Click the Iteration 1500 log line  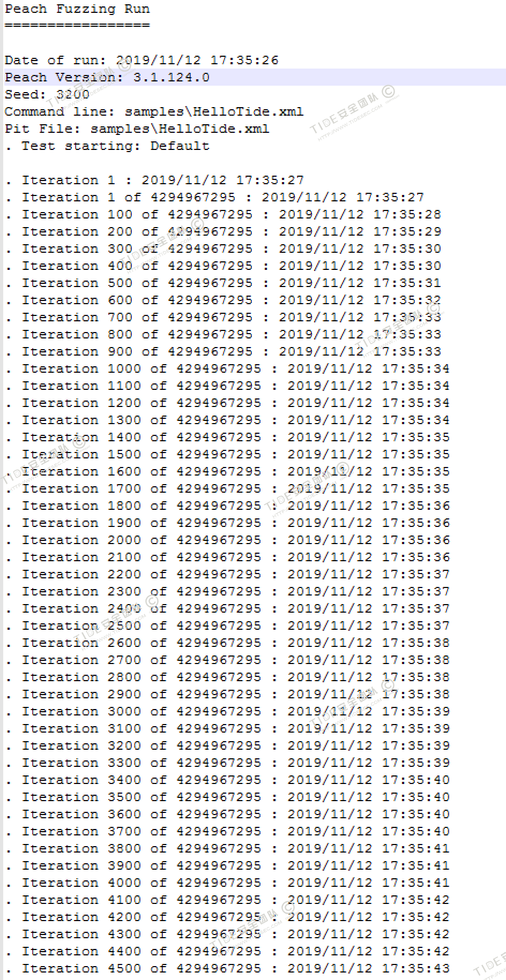227,454
